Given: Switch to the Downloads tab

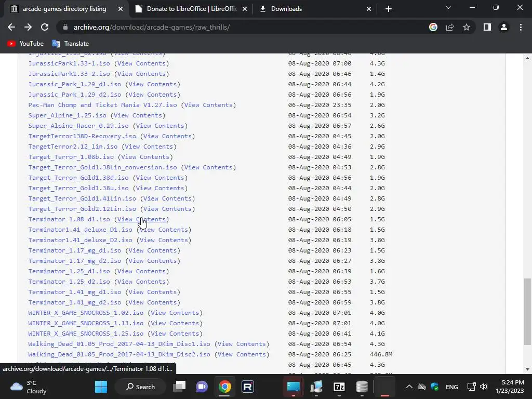Looking at the screenshot, I should 315,9.
